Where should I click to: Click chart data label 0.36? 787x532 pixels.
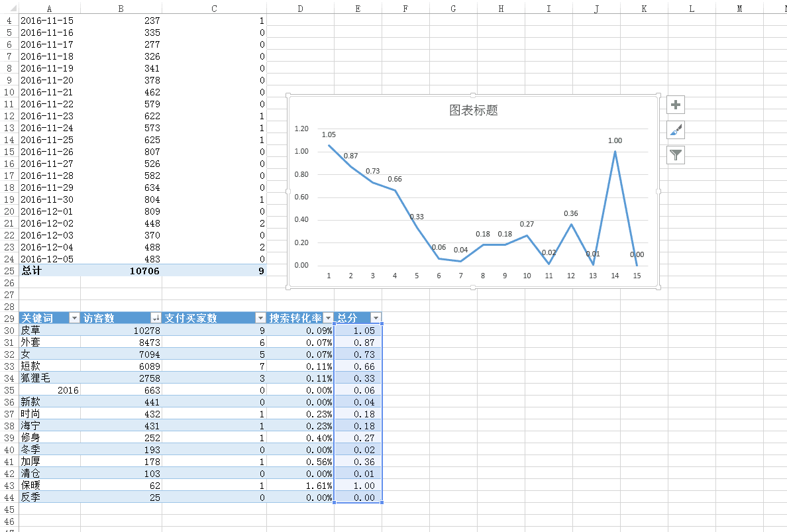click(570, 213)
